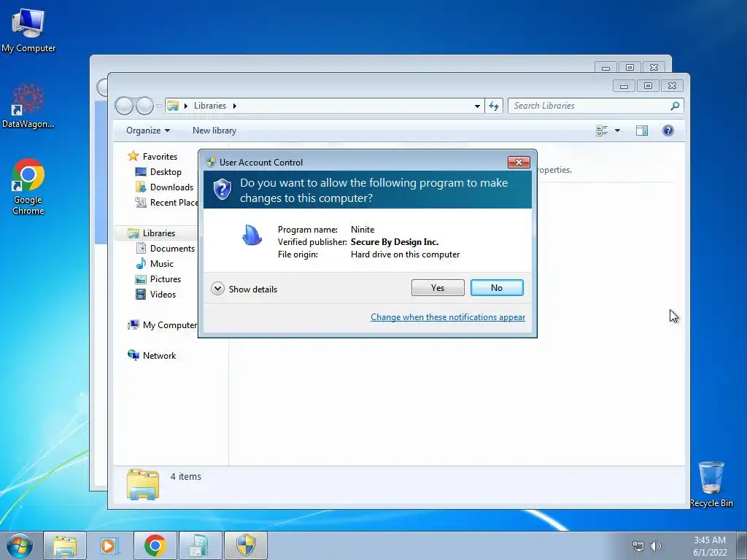Click the UAC shield question icon
Screen dimensions: 747x560
[222, 190]
